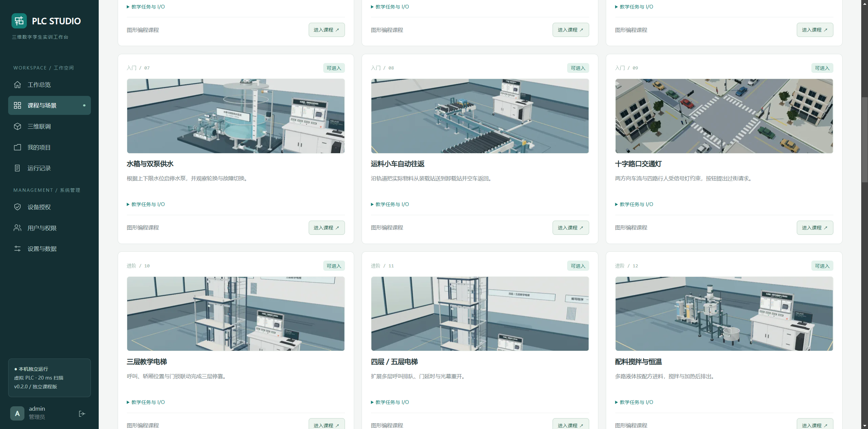Enter the 十字路口交通灯 course
The image size is (868, 429).
pyautogui.click(x=815, y=228)
